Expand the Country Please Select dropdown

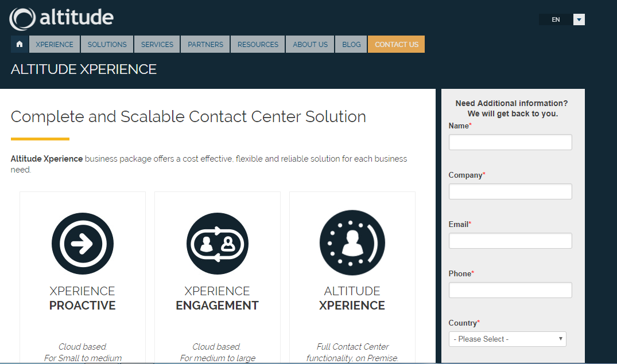507,339
